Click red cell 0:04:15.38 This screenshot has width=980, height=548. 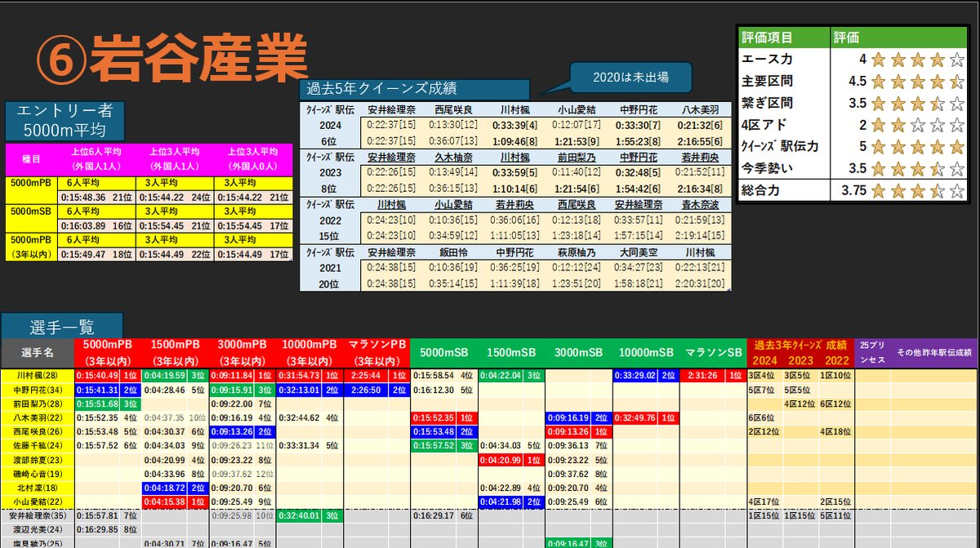pyautogui.click(x=164, y=502)
